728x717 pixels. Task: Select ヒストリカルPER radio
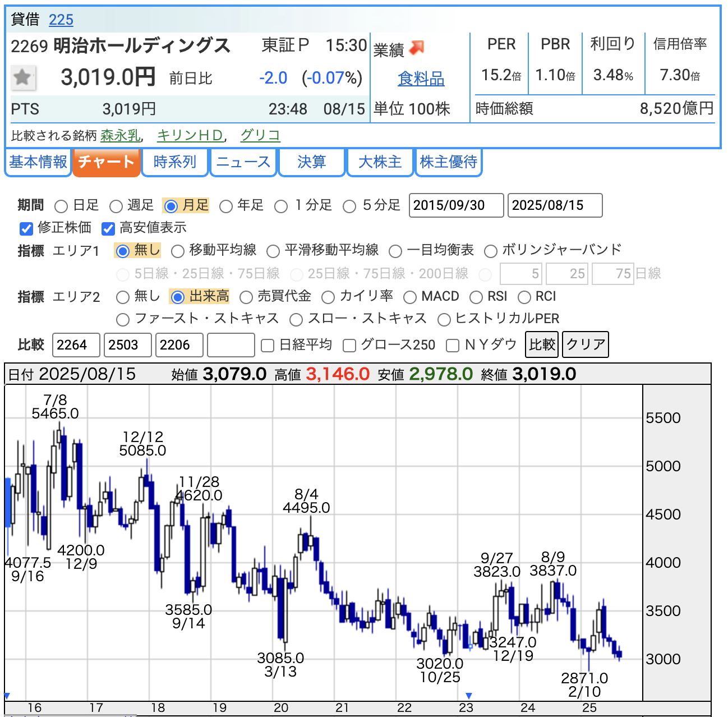pos(444,320)
